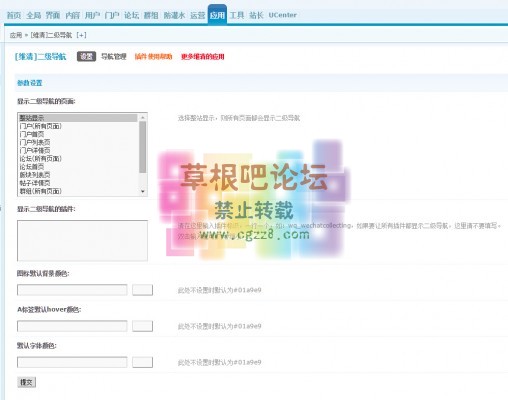Open the 论坛 top navigation item
The image size is (508, 400).
click(x=132, y=15)
